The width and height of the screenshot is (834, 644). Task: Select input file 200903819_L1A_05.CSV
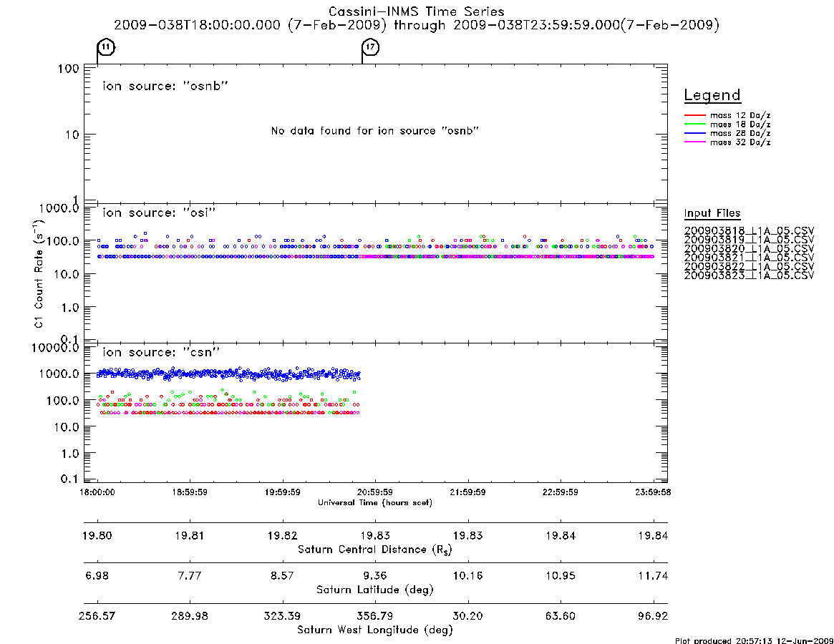(x=749, y=240)
